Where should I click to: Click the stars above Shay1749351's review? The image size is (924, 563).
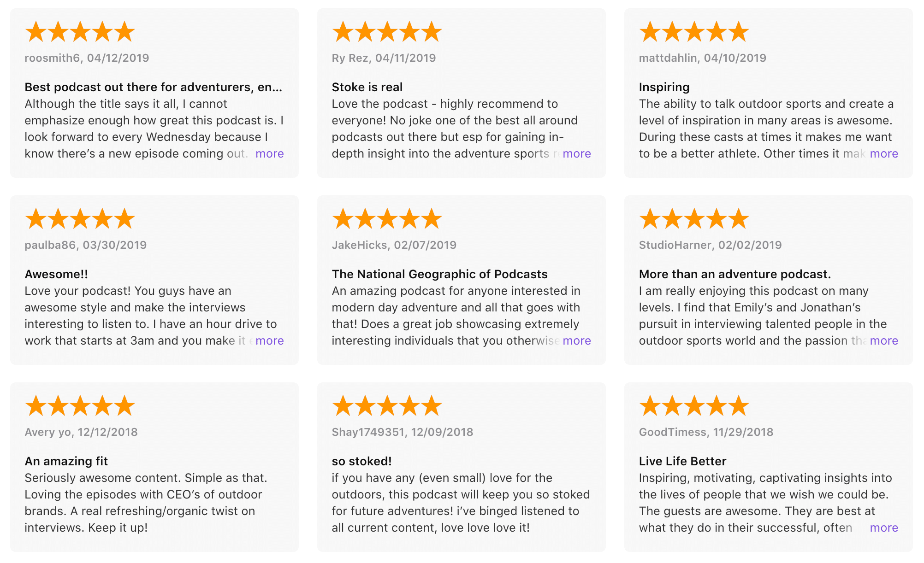click(x=387, y=406)
